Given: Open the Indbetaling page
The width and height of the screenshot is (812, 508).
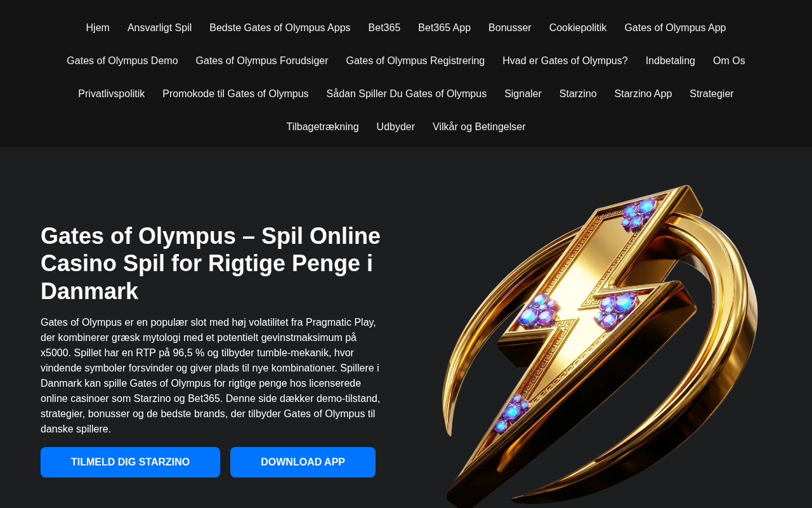Looking at the screenshot, I should coord(671,61).
